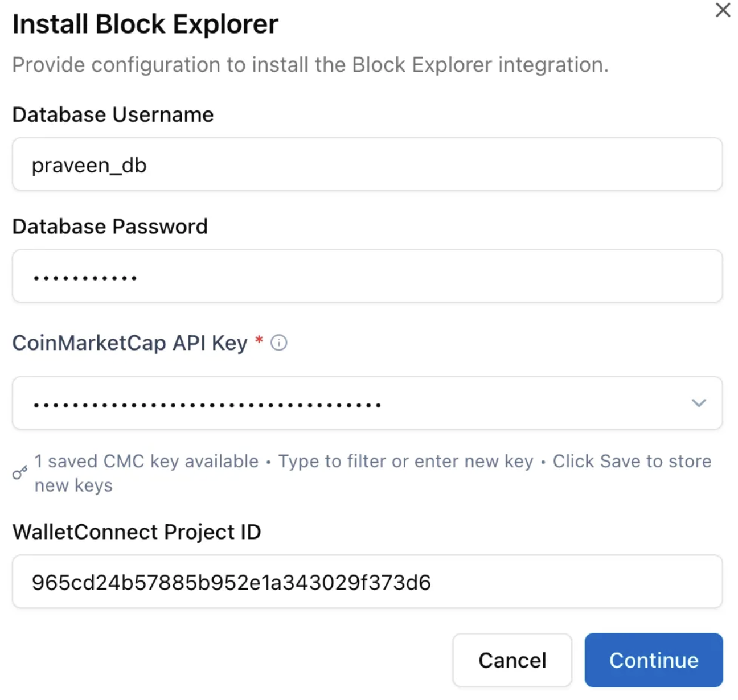Click the Database Username label

click(x=113, y=114)
